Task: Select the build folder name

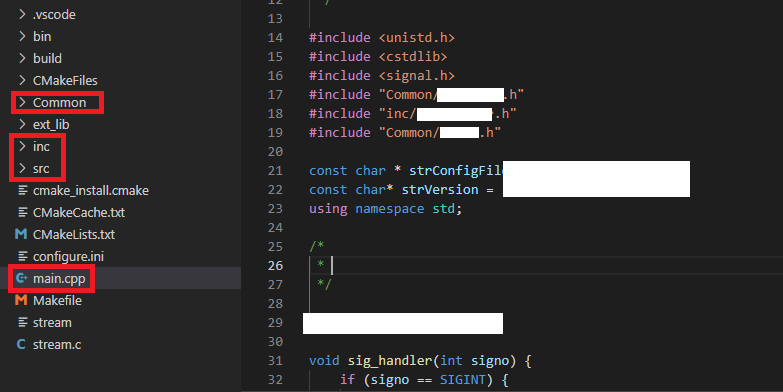Action: pos(47,59)
